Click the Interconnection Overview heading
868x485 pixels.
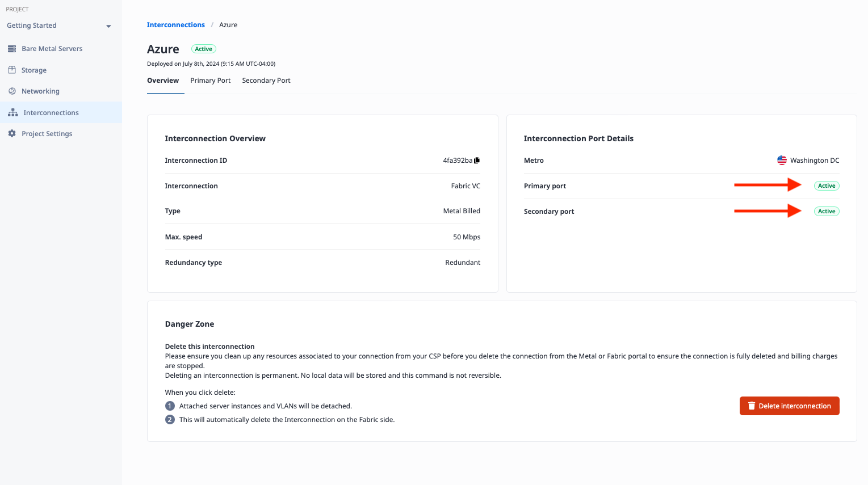coord(215,138)
